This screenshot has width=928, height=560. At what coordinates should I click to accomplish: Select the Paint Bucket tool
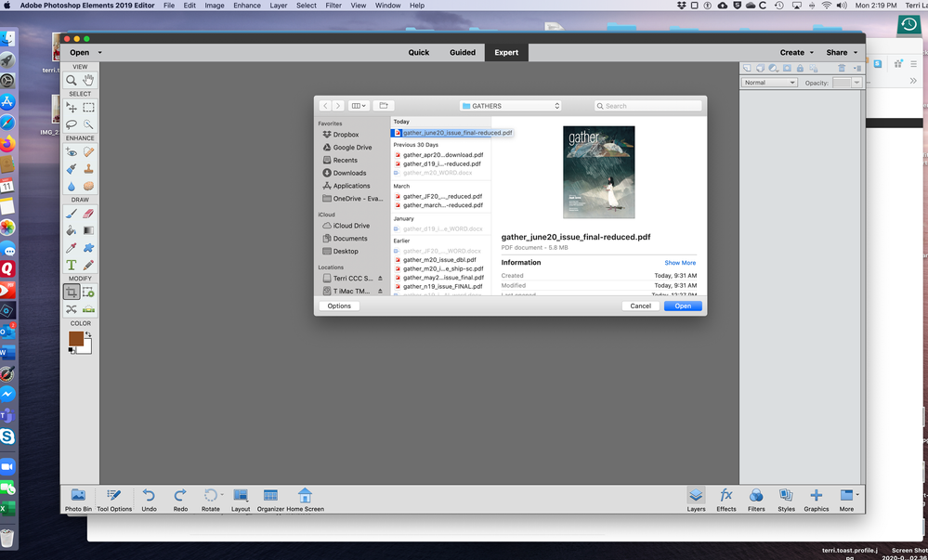71,230
